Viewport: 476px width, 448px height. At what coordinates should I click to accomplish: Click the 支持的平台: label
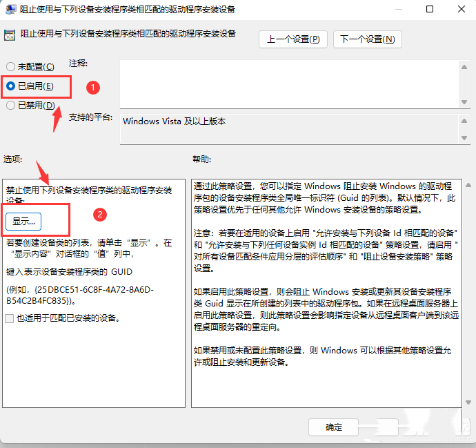90,117
